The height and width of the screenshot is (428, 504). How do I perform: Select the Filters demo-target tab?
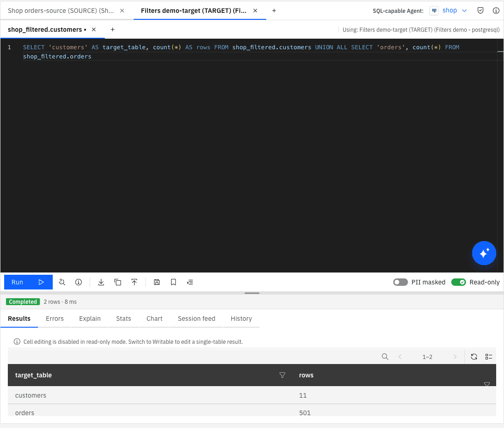pos(194,11)
